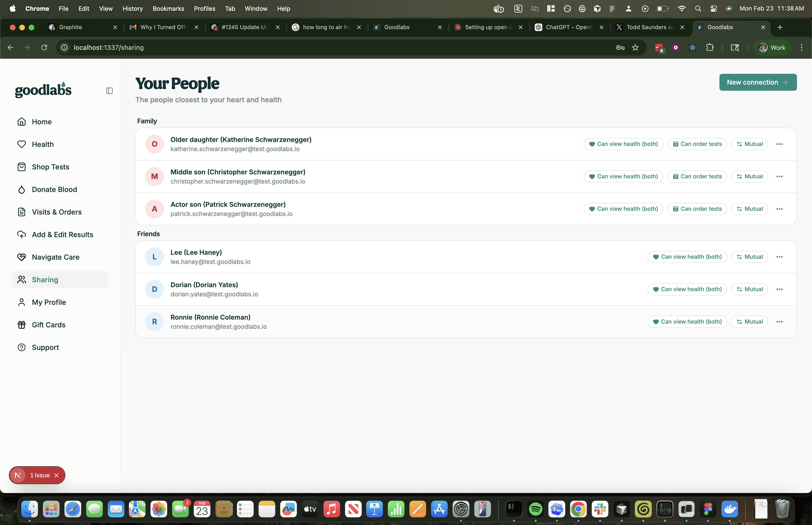
Task: Dismiss the 1 Issue badge
Action: point(57,475)
